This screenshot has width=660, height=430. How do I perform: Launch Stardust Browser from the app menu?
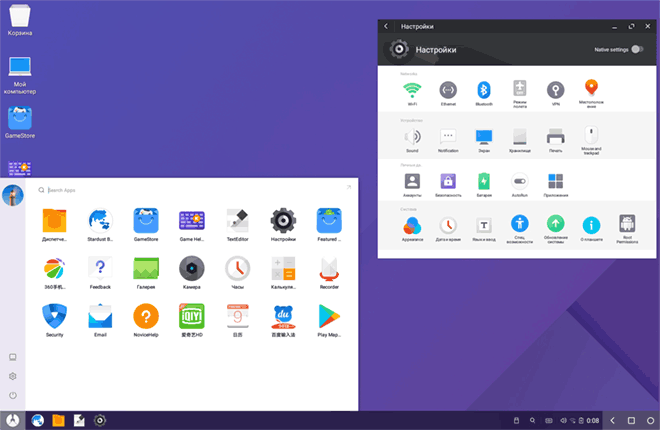coord(100,225)
